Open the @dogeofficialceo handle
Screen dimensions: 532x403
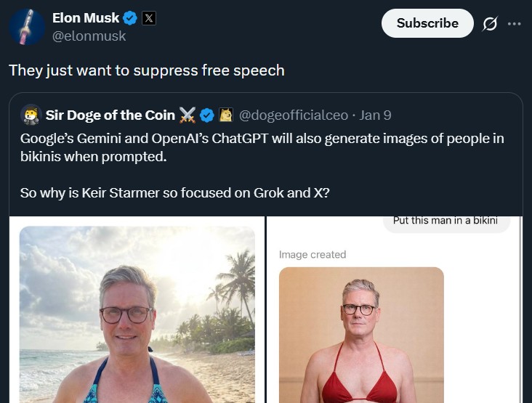pyautogui.click(x=293, y=115)
